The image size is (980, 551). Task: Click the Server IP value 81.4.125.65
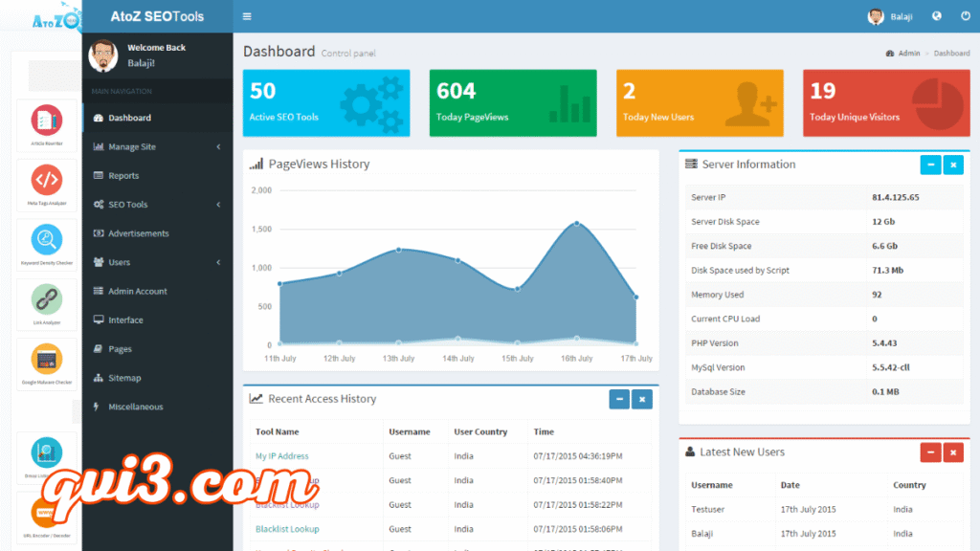[896, 197]
